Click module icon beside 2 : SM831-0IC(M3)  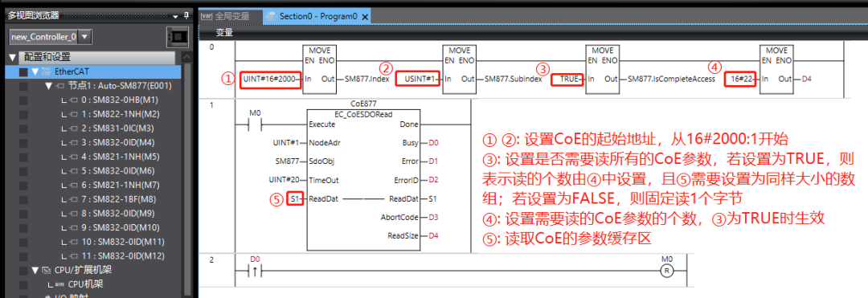[74, 129]
